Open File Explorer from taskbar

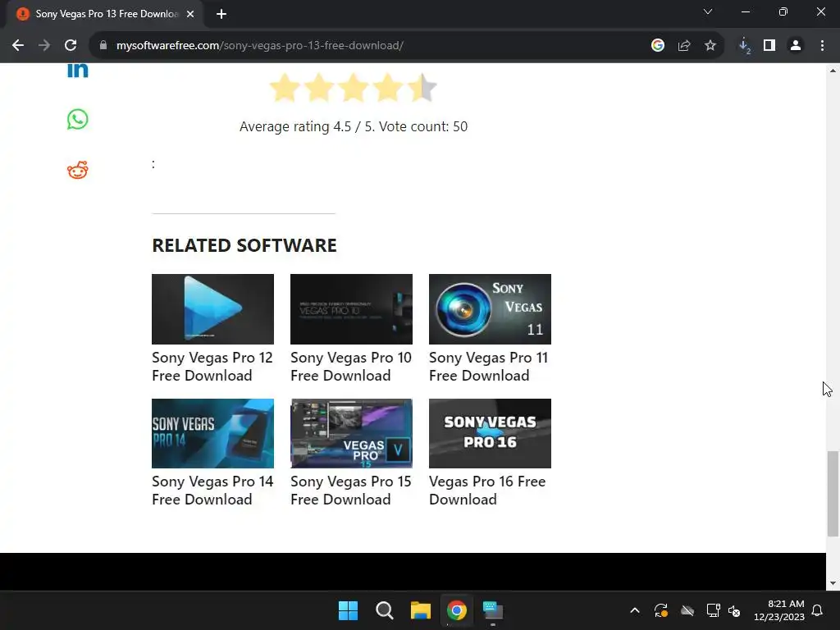coord(421,610)
